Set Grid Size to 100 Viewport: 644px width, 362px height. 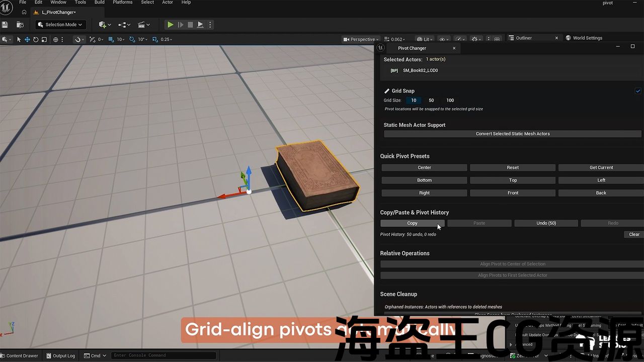[x=450, y=101]
